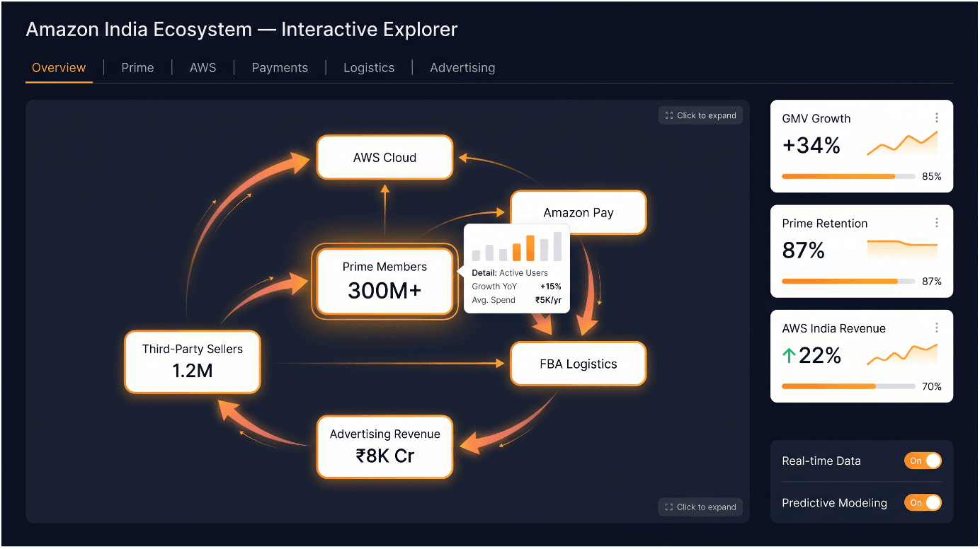Open the Prime Retention card options menu
Image resolution: width=980 pixels, height=549 pixels.
coord(937,223)
